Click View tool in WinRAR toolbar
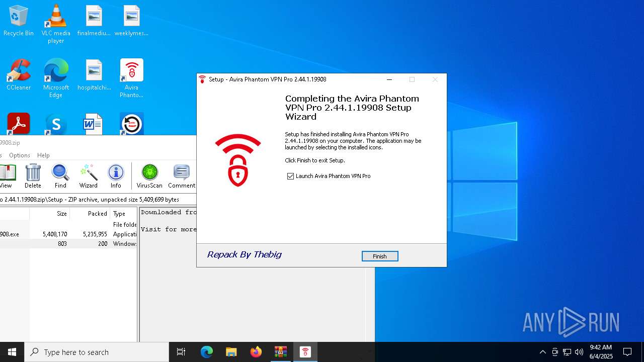This screenshot has width=644, height=362. 6,176
